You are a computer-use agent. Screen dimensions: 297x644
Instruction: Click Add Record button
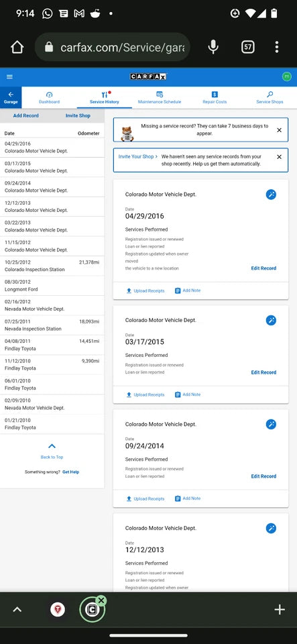26,116
